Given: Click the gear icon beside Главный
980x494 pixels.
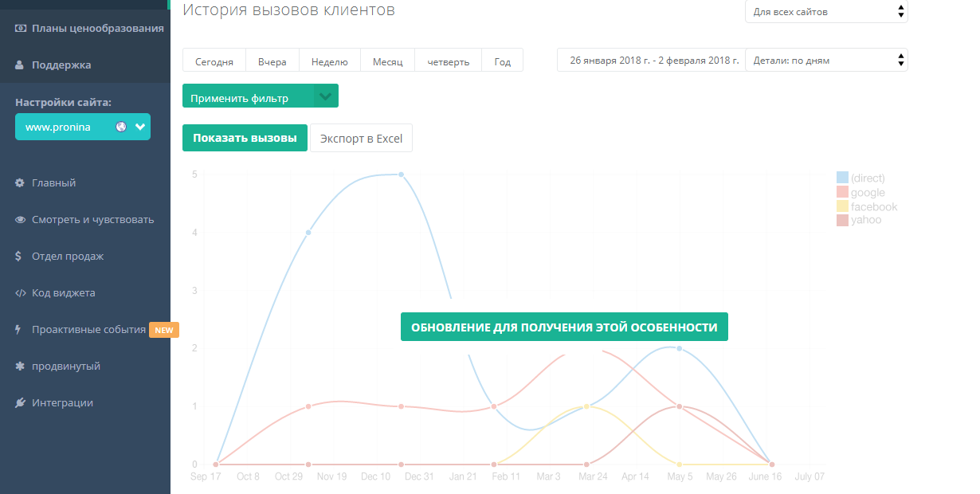Looking at the screenshot, I should (x=20, y=183).
